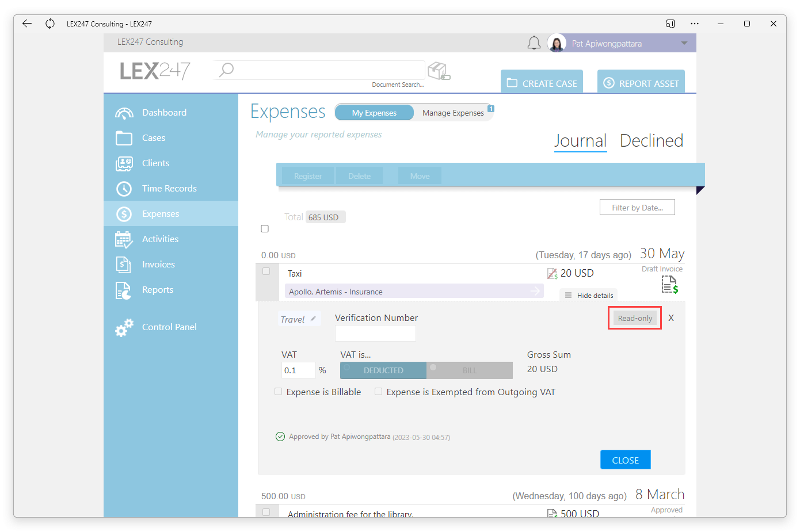Click the Register toolbar button
Viewport: 800px width, 532px height.
point(308,176)
